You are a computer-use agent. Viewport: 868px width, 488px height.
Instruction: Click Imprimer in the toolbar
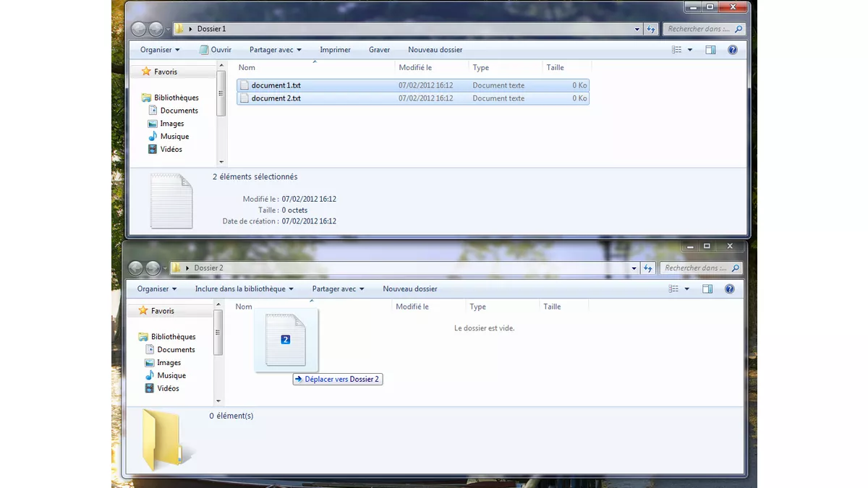coord(335,50)
